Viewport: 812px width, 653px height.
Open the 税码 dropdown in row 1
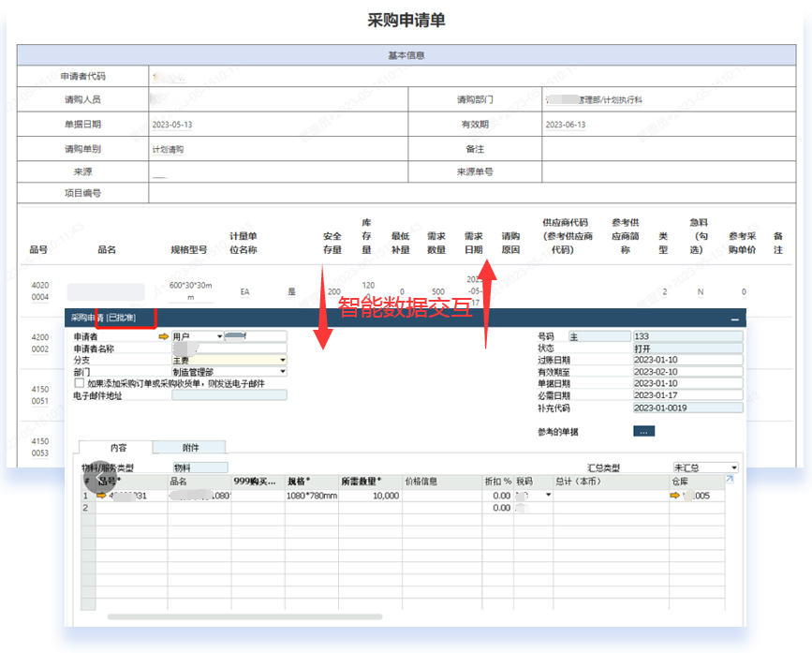[548, 496]
